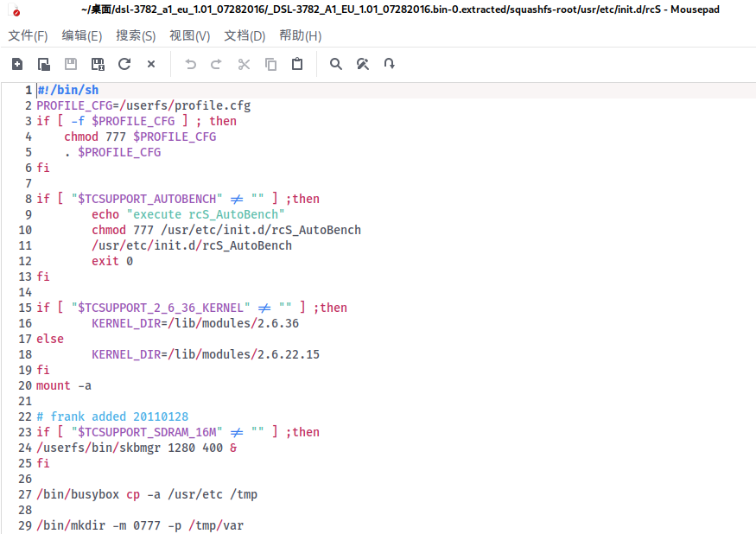Click the 'exit 0' line
756x534 pixels.
tap(112, 262)
